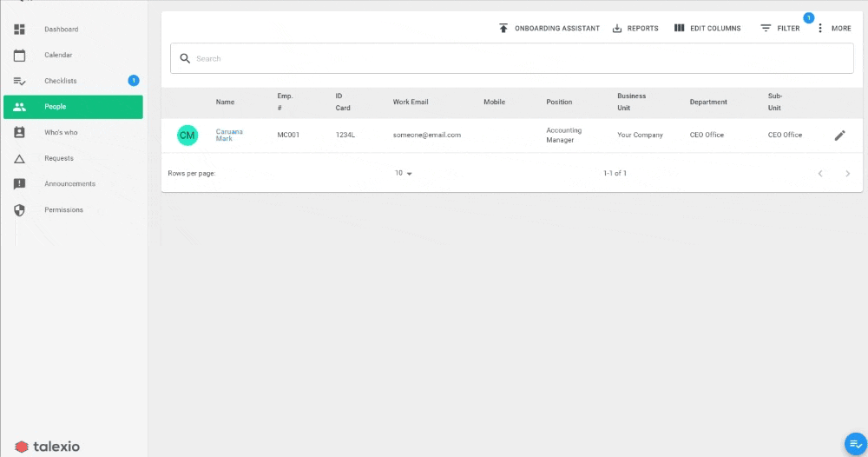
Task: Go to next page arrow
Action: pyautogui.click(x=847, y=174)
